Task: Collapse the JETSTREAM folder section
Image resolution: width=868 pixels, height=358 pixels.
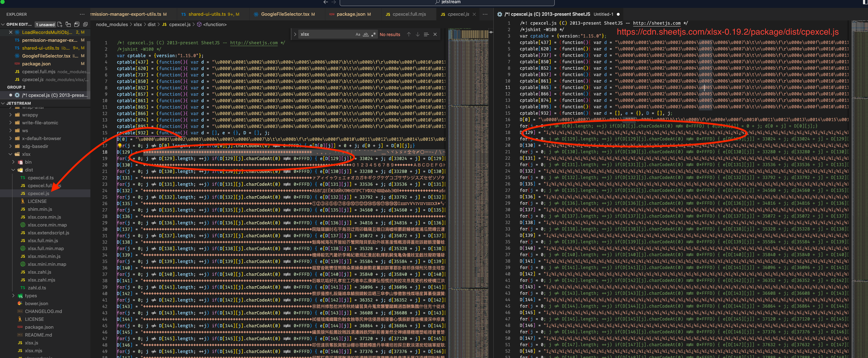Action: coord(3,103)
